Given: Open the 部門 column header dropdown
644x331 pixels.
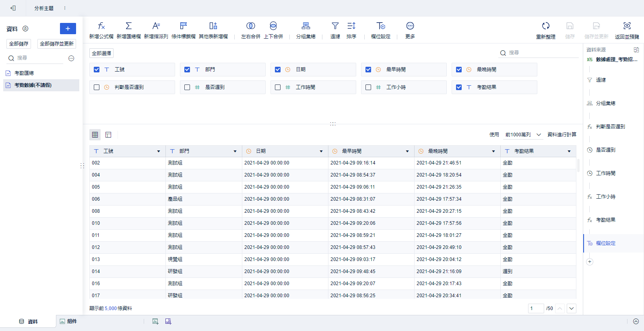Looking at the screenshot, I should pos(235,151).
